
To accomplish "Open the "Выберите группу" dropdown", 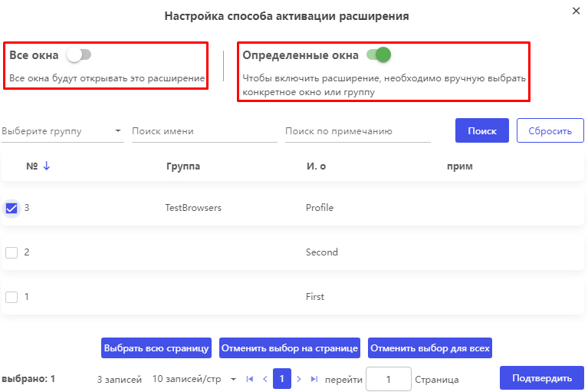I will pyautogui.click(x=62, y=131).
